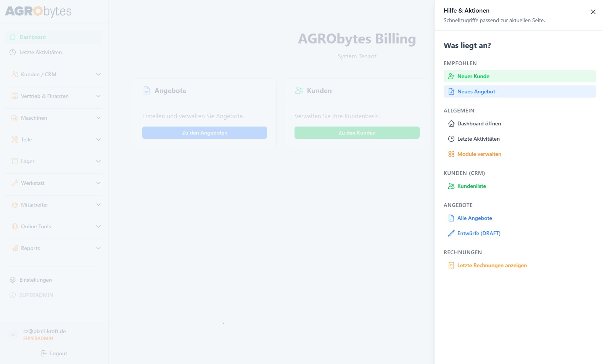Click the Kunden card heading

(x=319, y=91)
